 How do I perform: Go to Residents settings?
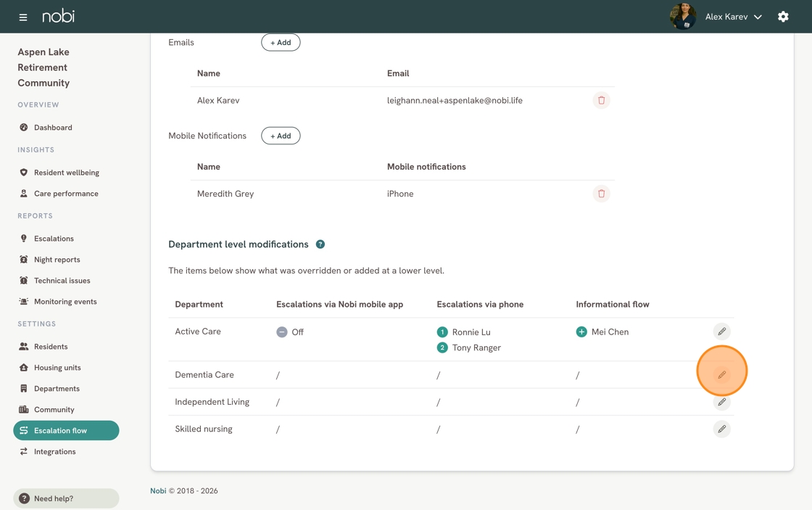66,347
